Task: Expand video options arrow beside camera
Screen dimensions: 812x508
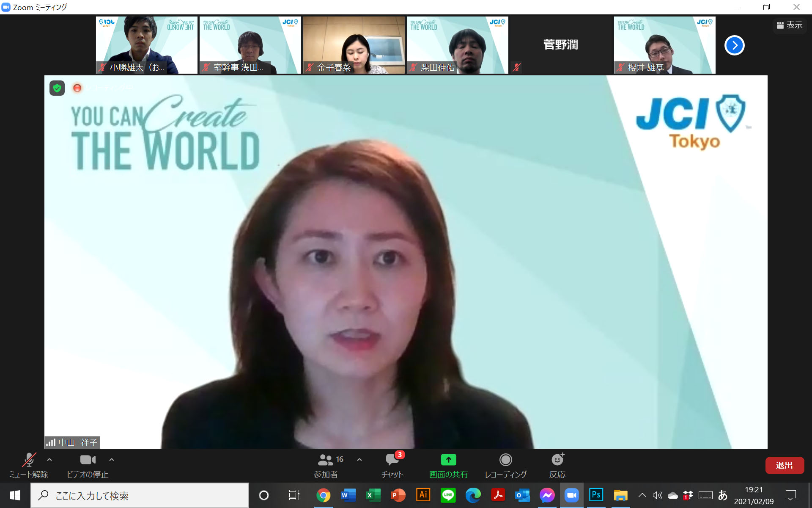Action: click(112, 460)
